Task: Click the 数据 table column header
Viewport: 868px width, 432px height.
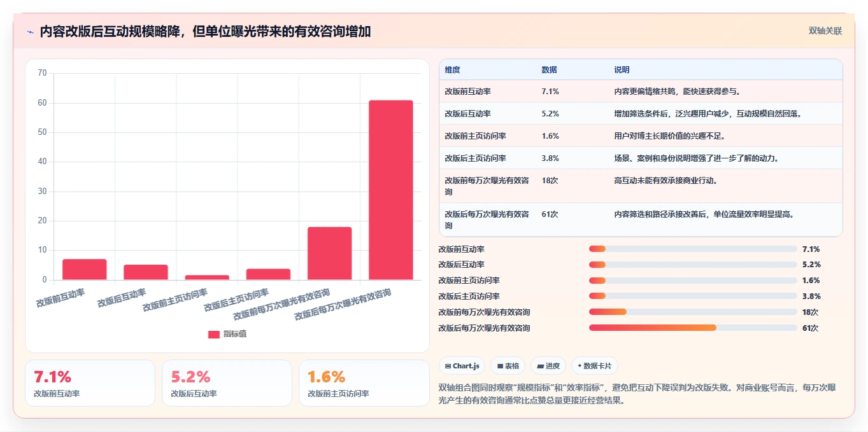Action: pos(549,70)
